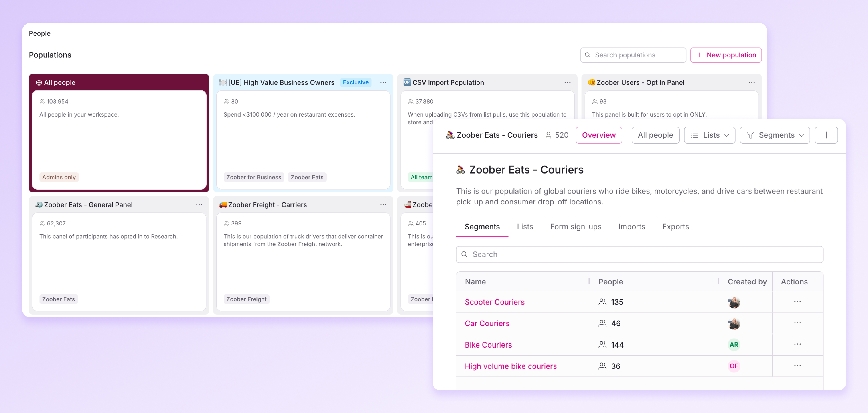The image size is (868, 413).
Task: Open the Car Couriers segment link
Action: (x=487, y=323)
